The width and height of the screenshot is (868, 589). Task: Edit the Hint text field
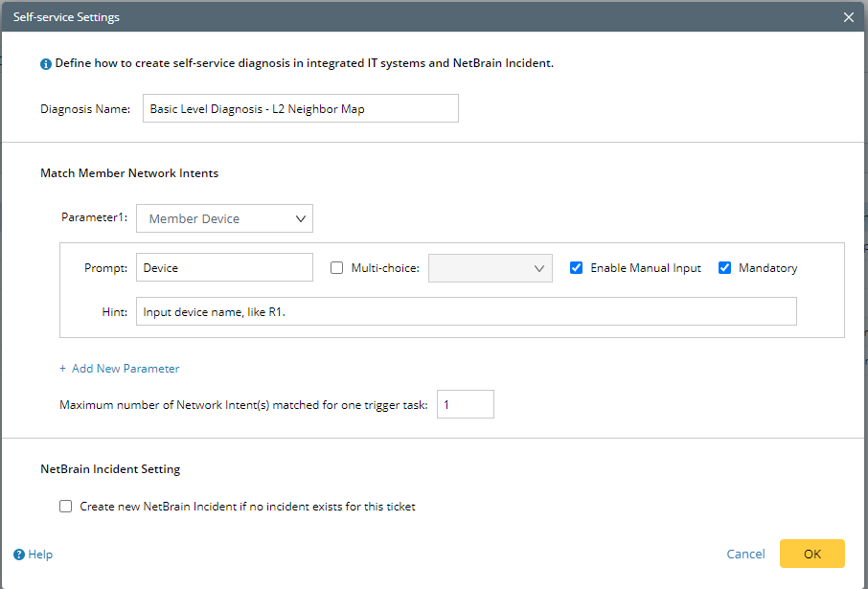pyautogui.click(x=467, y=311)
